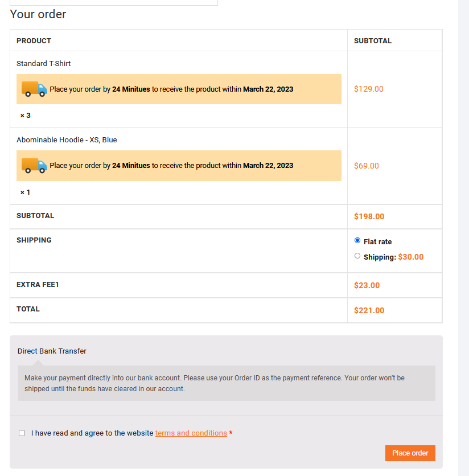The image size is (469, 476).
Task: Check the terms and conditions agreement checkbox
Action: (x=22, y=433)
